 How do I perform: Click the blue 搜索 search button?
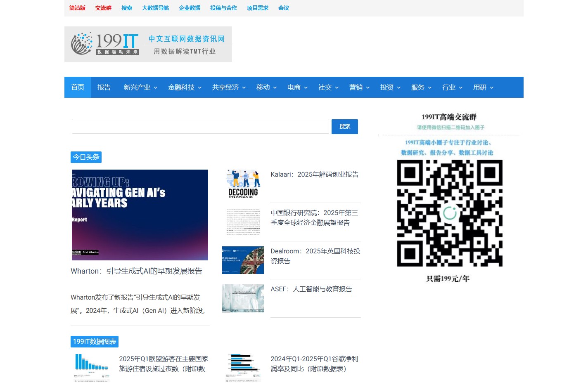tap(345, 126)
